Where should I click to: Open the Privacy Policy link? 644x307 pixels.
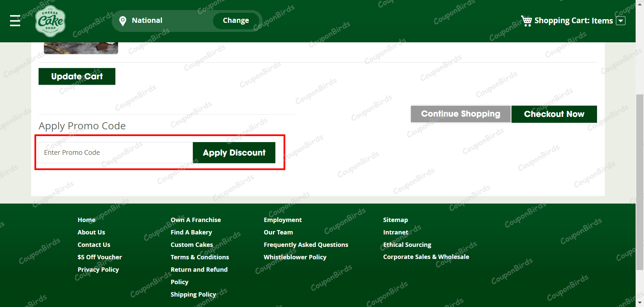(x=98, y=270)
